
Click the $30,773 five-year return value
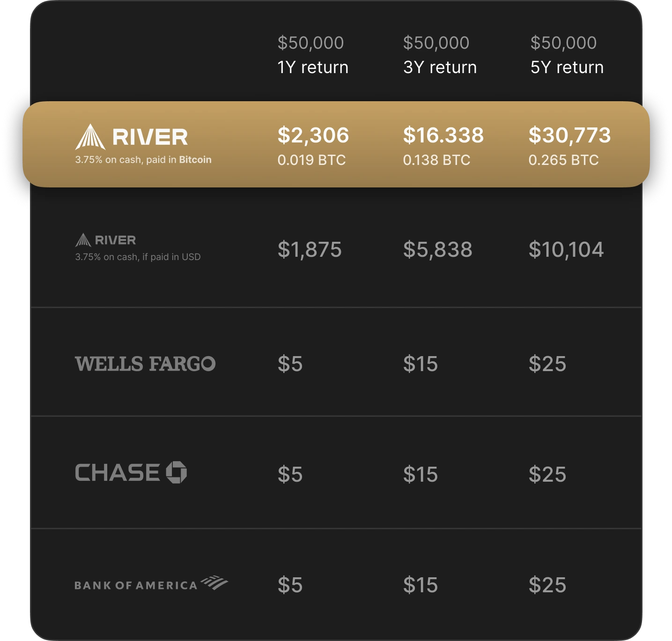pyautogui.click(x=570, y=135)
